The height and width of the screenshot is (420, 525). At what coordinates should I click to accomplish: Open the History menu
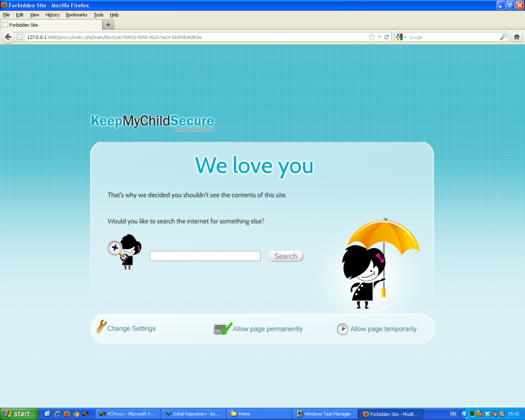[52, 15]
